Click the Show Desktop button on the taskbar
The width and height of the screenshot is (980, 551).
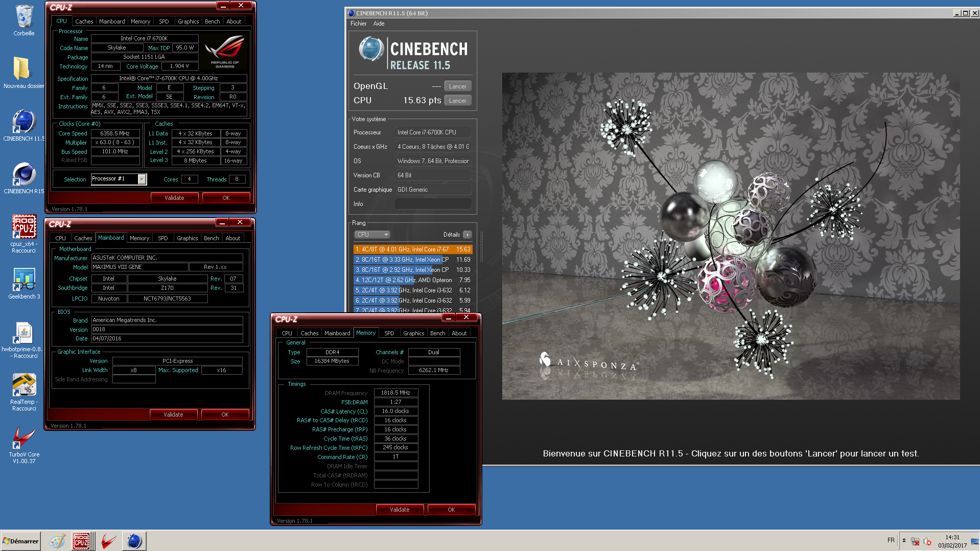tap(975, 541)
